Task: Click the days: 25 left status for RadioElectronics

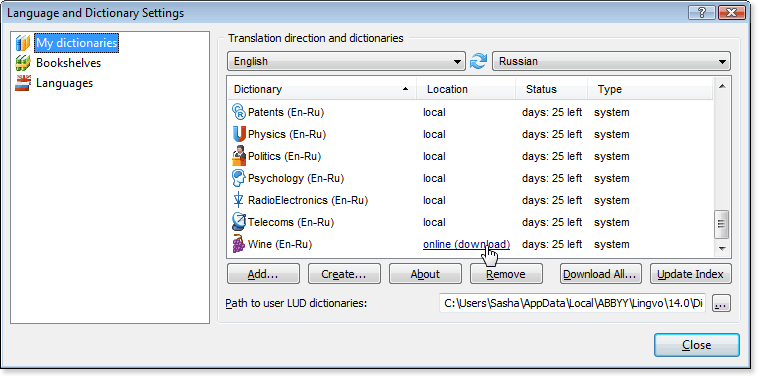Action: tap(552, 200)
